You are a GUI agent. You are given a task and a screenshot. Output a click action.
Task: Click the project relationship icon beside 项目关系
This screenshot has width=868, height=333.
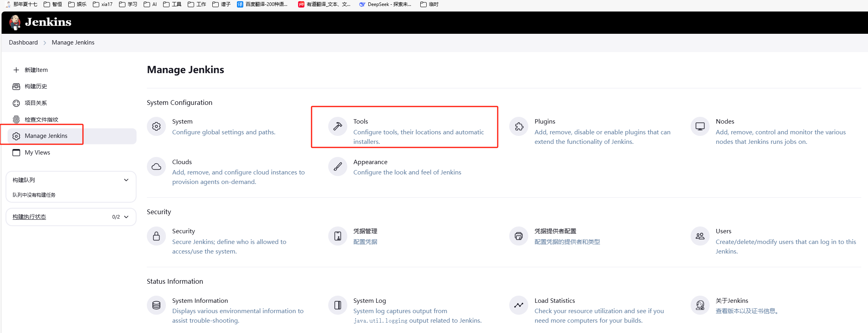[16, 103]
